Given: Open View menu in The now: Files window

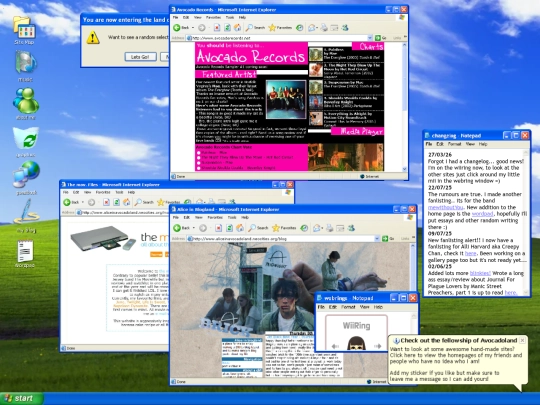Looking at the screenshot, I should [x=87, y=192].
